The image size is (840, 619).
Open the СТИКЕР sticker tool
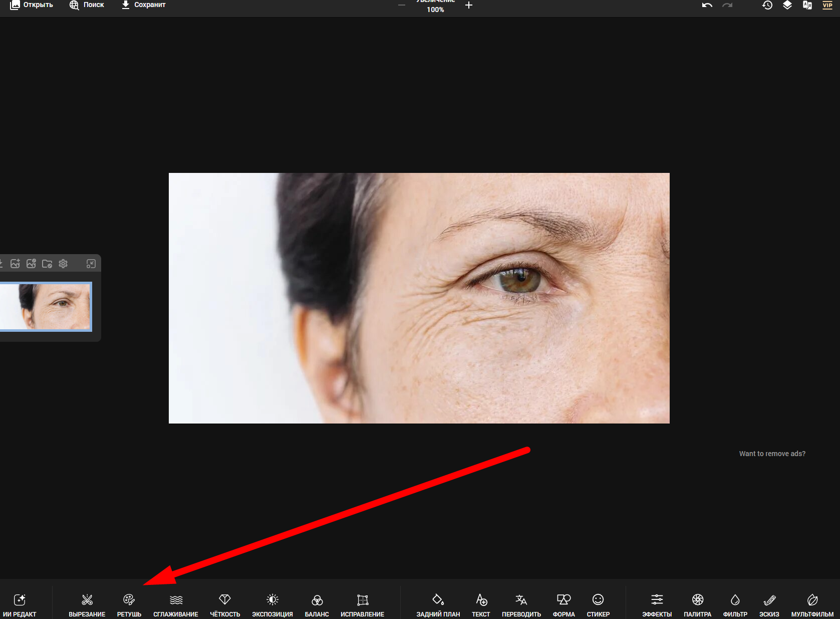[x=598, y=605]
